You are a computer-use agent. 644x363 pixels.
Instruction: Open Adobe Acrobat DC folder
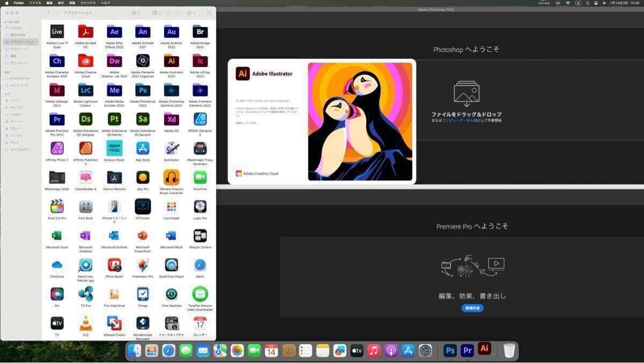[x=85, y=32]
